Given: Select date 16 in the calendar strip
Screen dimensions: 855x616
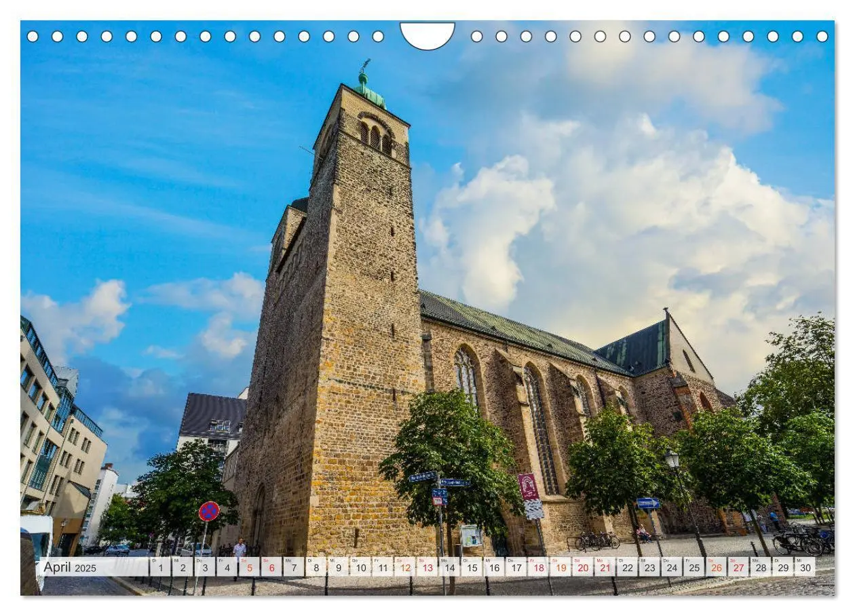Looking at the screenshot, I should click(494, 567).
